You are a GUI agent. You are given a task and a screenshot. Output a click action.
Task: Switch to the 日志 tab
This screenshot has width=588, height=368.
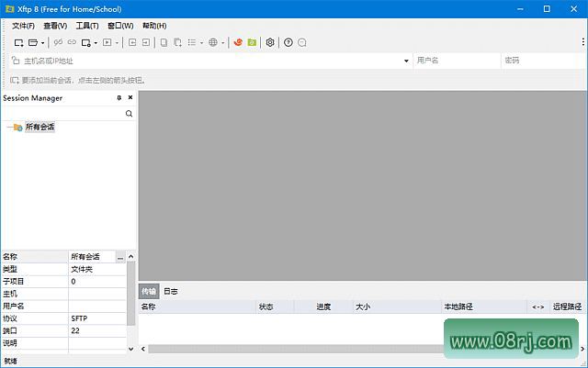tap(171, 291)
